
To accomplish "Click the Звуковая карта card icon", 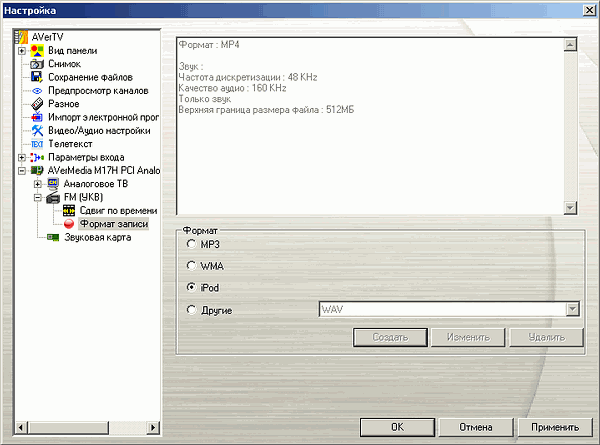I will click(x=54, y=238).
